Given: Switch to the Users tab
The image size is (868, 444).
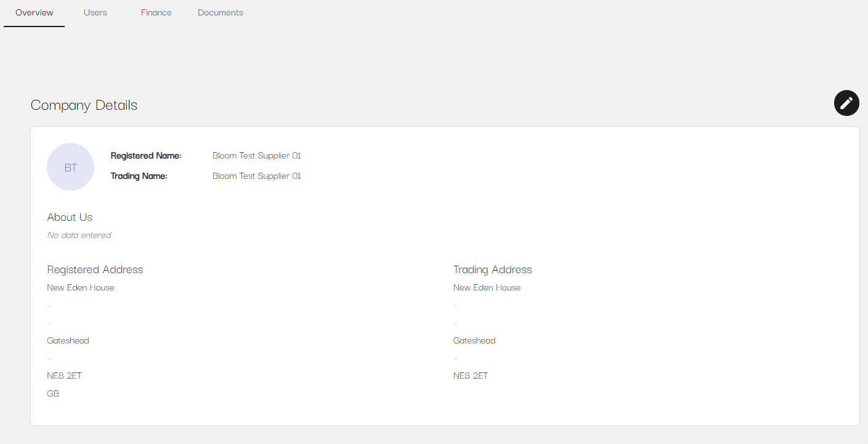Looking at the screenshot, I should tap(95, 12).
